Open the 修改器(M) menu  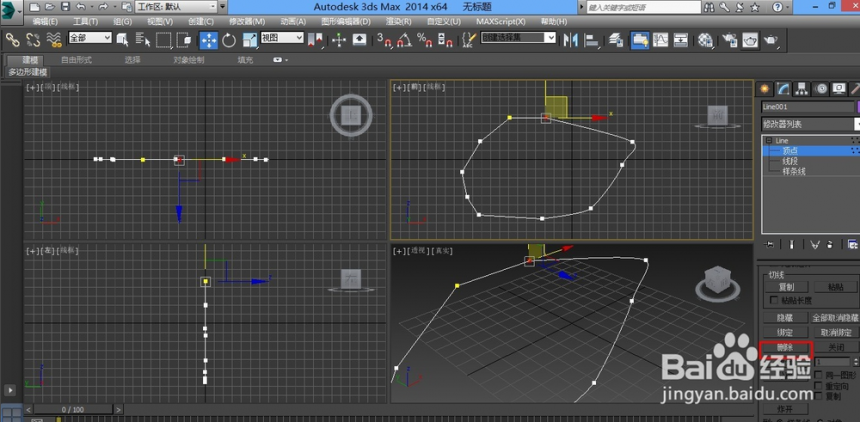247,21
